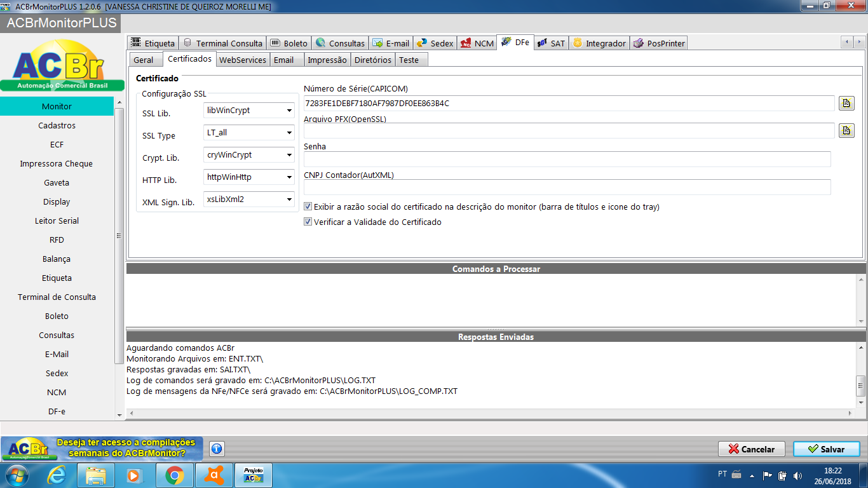Select Display in the sidebar
This screenshot has height=488, width=868.
tap(57, 201)
